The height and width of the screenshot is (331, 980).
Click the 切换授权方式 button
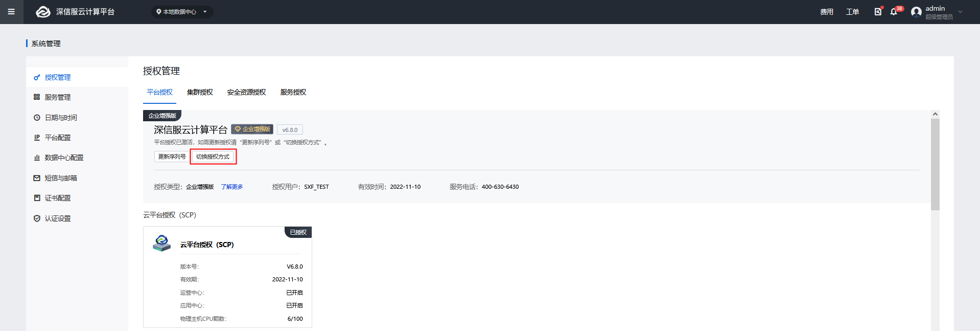point(213,157)
